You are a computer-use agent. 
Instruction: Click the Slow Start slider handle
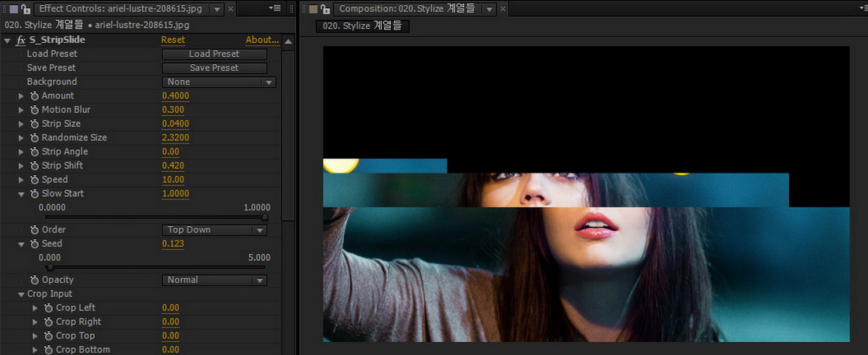(264, 217)
